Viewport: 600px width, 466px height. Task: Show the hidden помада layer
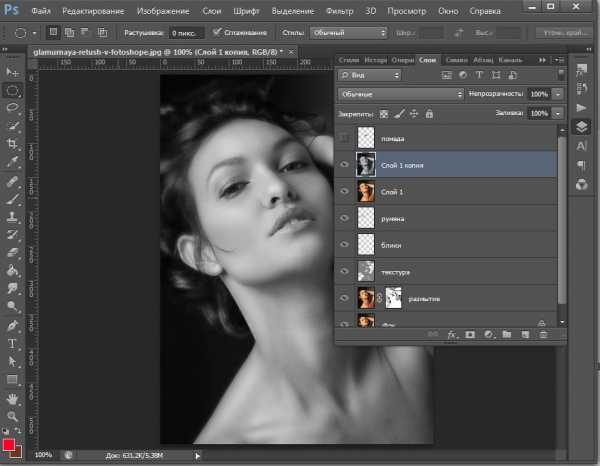pos(344,138)
